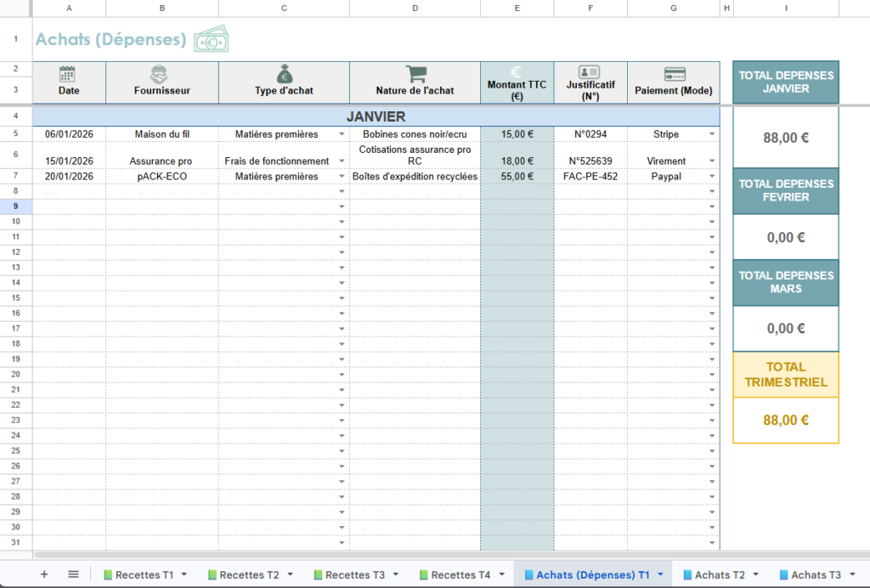The width and height of the screenshot is (870, 588).
Task: Open the Matières premières dropdown on pACK-ECO row
Action: [x=340, y=176]
